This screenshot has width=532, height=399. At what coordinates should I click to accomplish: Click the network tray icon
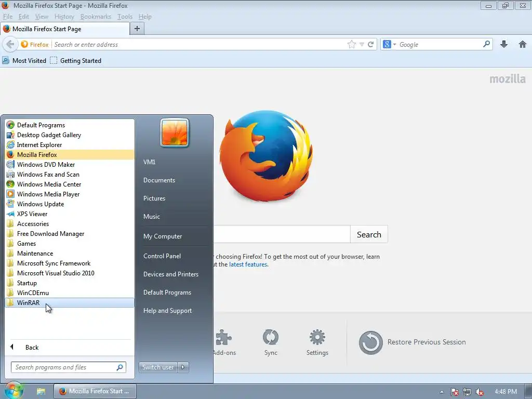(x=467, y=392)
